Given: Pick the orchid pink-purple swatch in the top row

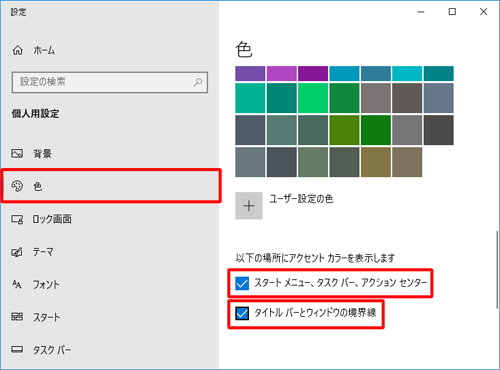Looking at the screenshot, I should (x=282, y=74).
